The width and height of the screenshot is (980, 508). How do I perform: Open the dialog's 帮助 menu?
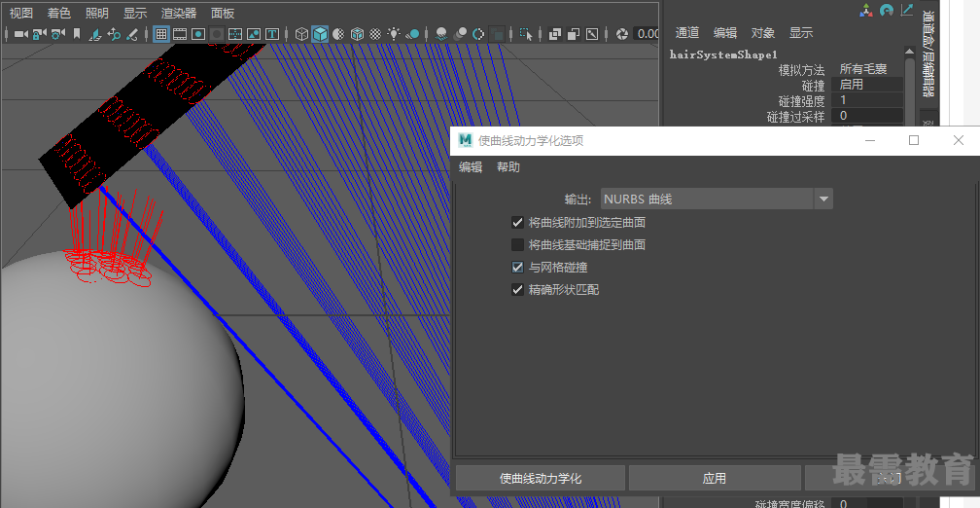pos(508,167)
